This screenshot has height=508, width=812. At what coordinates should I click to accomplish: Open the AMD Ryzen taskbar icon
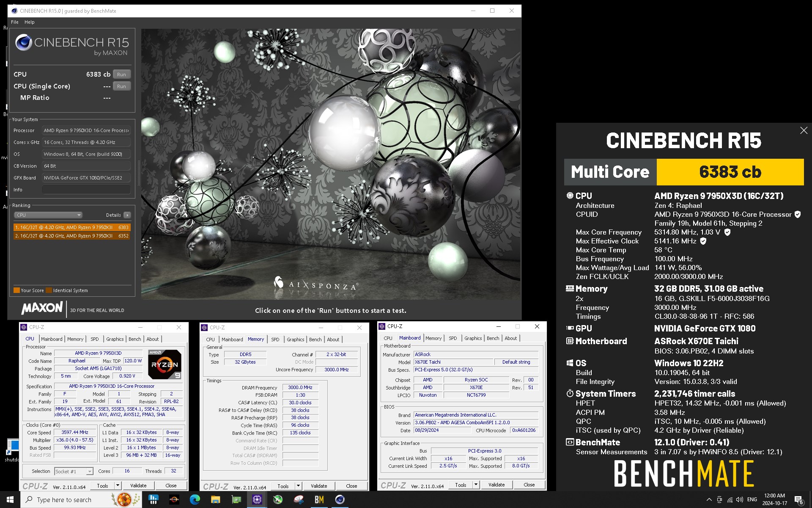click(174, 500)
